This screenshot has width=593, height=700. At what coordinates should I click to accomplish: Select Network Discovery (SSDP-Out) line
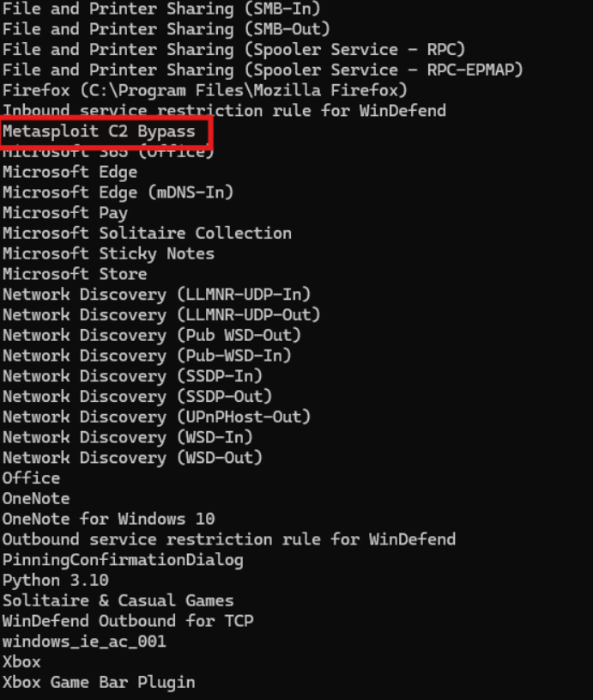coord(137,396)
